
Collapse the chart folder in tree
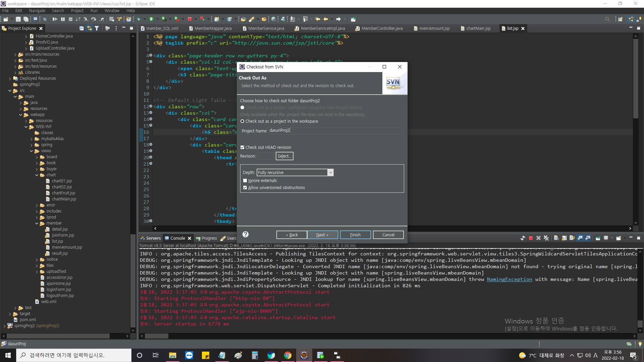pyautogui.click(x=37, y=175)
